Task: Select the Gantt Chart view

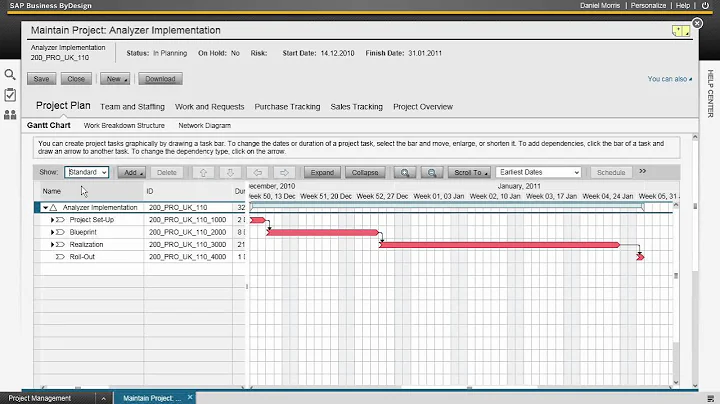Action: pos(49,125)
